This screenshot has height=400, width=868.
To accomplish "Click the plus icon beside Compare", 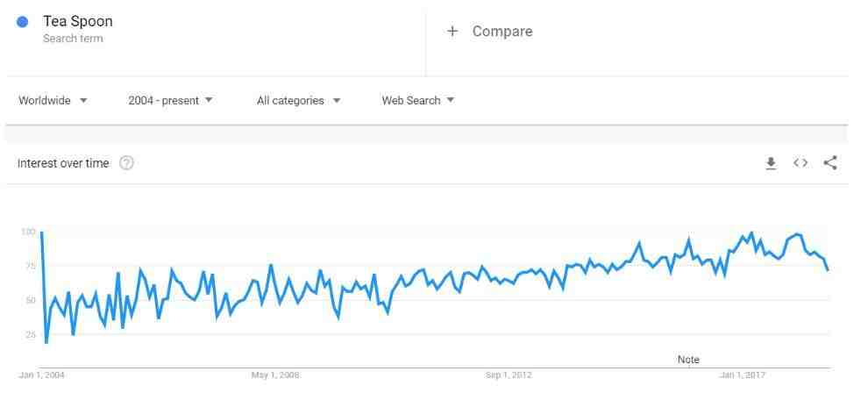I will (x=452, y=31).
